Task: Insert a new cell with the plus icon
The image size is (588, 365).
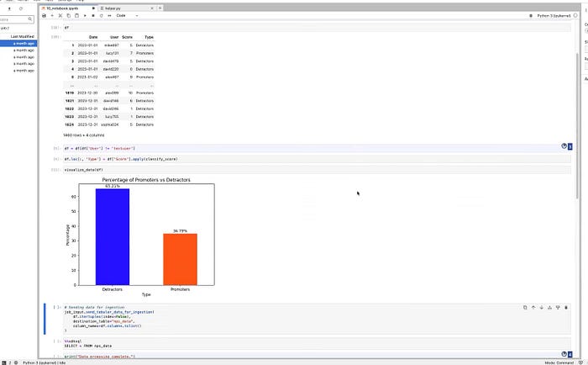Action: [x=52, y=16]
